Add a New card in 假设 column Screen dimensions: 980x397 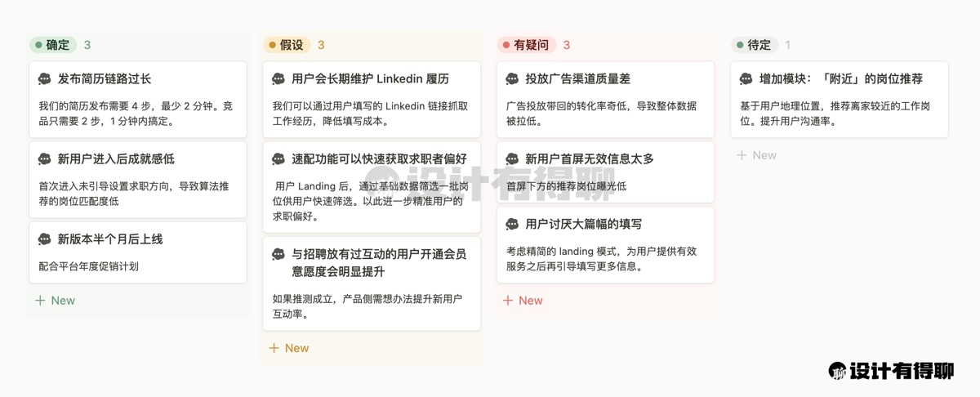[x=288, y=348]
